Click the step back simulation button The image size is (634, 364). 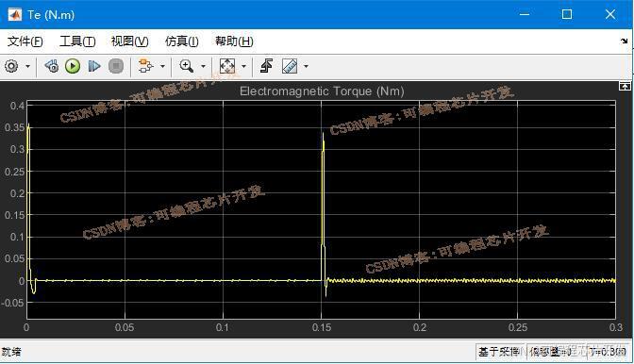click(51, 66)
